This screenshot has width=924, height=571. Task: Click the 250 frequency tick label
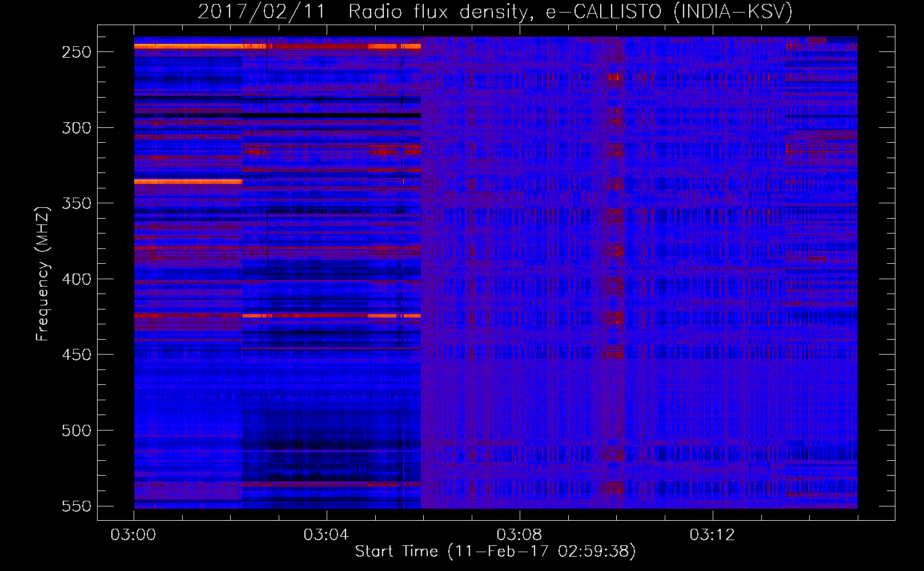click(77, 52)
